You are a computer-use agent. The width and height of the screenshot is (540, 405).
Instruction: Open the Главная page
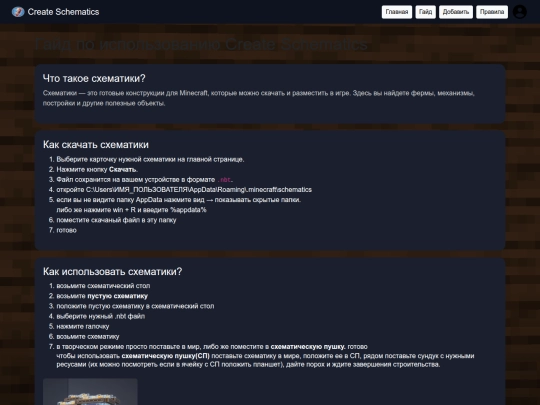pyautogui.click(x=397, y=12)
